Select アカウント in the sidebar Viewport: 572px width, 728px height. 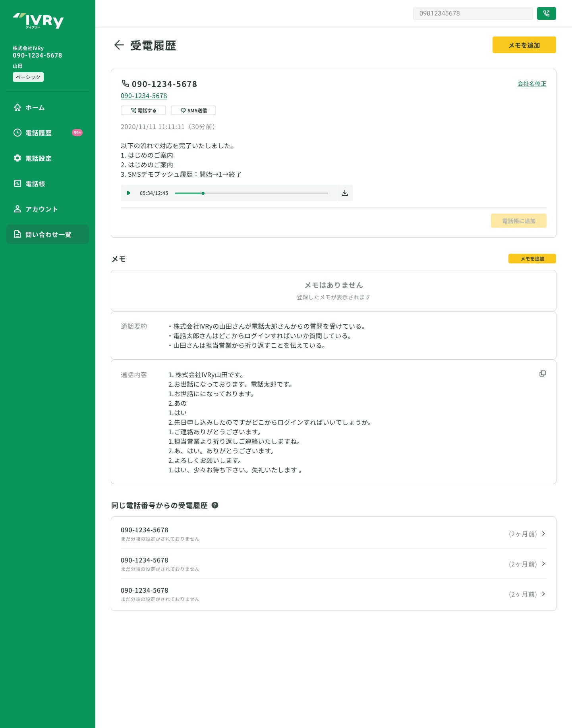[48, 209]
